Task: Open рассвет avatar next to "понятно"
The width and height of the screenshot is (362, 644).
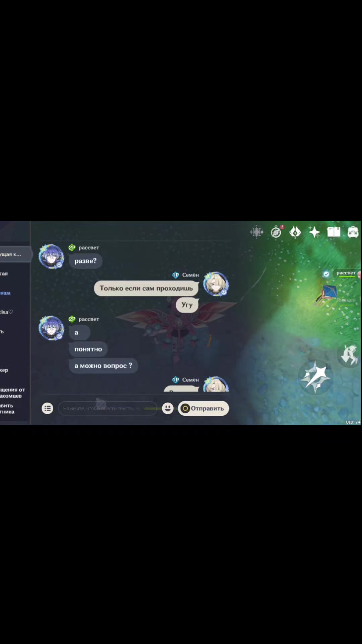Action: [x=51, y=328]
